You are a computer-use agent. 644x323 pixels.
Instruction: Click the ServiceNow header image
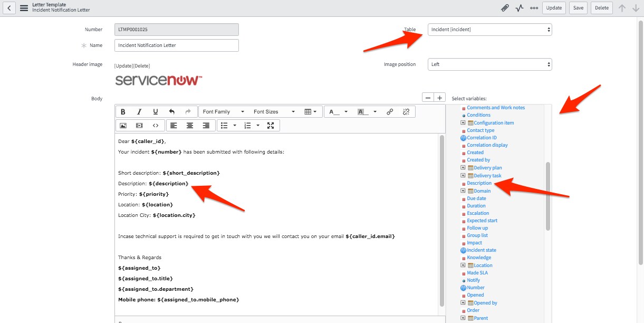coord(159,80)
